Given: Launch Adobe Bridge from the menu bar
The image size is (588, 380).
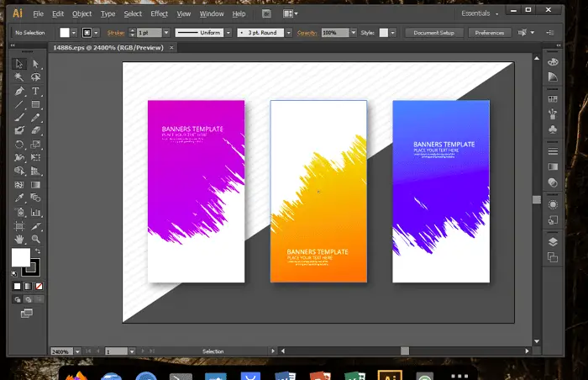Looking at the screenshot, I should click(x=266, y=14).
